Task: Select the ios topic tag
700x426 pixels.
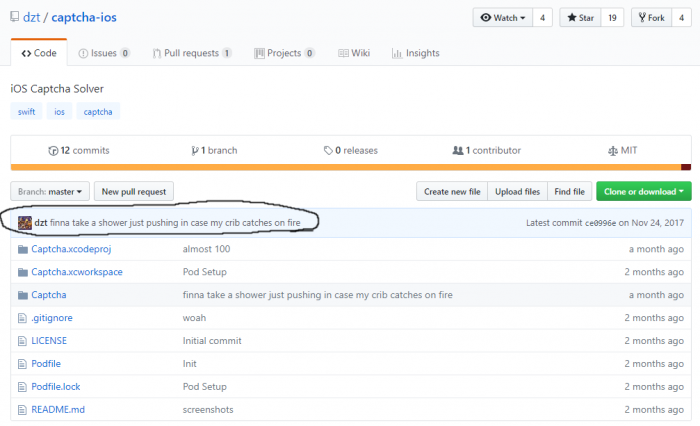Action: click(59, 112)
